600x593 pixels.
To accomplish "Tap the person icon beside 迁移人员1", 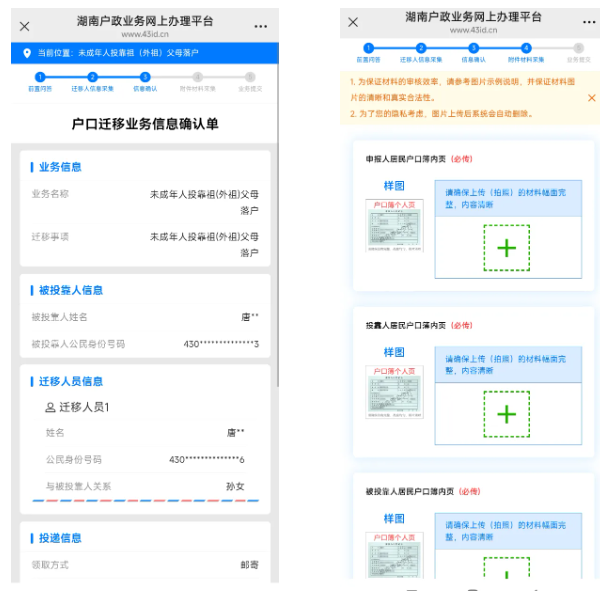I will click(50, 407).
